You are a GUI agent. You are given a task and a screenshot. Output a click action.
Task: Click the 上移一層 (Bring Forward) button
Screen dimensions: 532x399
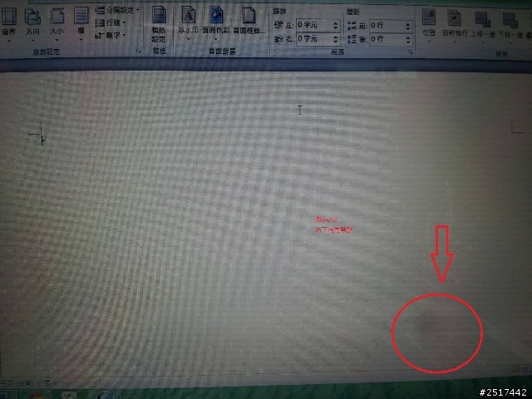(x=483, y=25)
